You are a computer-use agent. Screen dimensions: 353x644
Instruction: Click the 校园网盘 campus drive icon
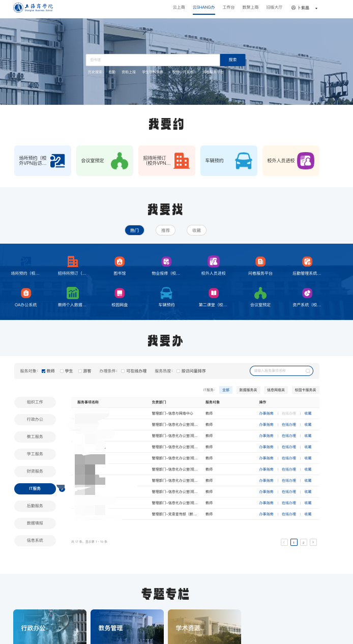click(120, 293)
